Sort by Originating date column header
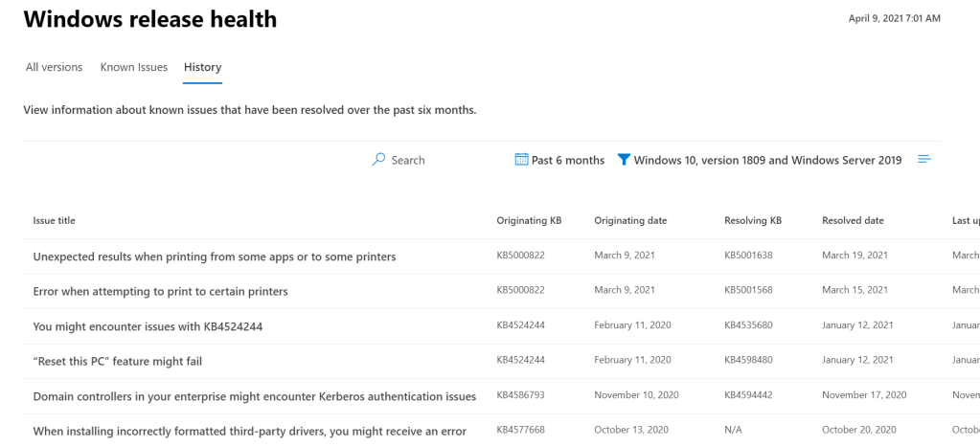 [630, 221]
